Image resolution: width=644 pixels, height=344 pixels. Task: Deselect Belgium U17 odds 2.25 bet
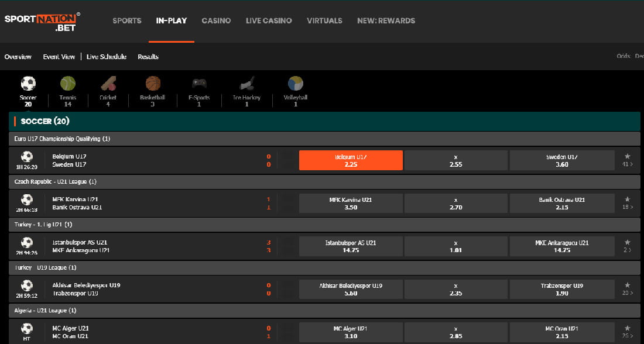(351, 160)
